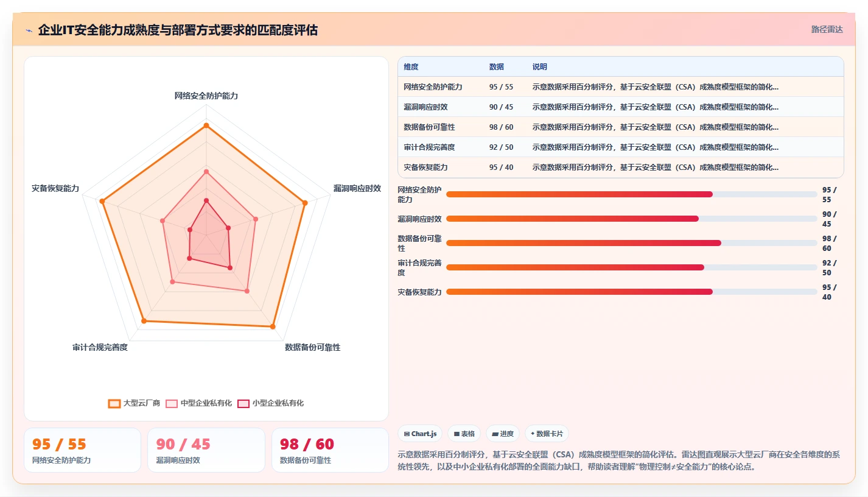Click the red 小型企业私有化 legend swatch
Viewport: 868px width, 497px height.
(x=243, y=403)
